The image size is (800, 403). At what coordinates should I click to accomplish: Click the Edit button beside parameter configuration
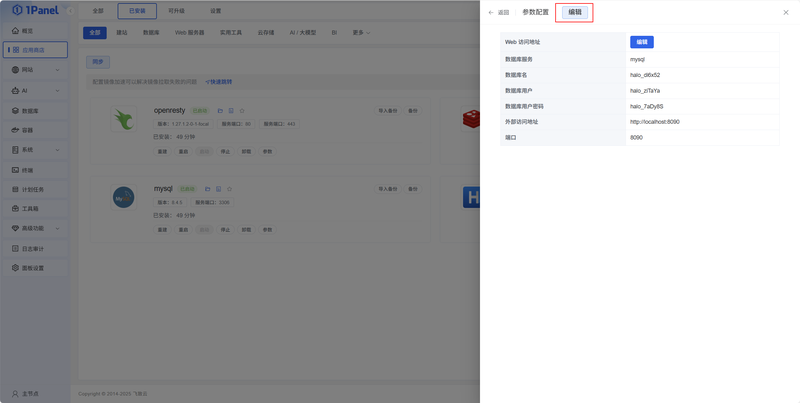pyautogui.click(x=574, y=12)
